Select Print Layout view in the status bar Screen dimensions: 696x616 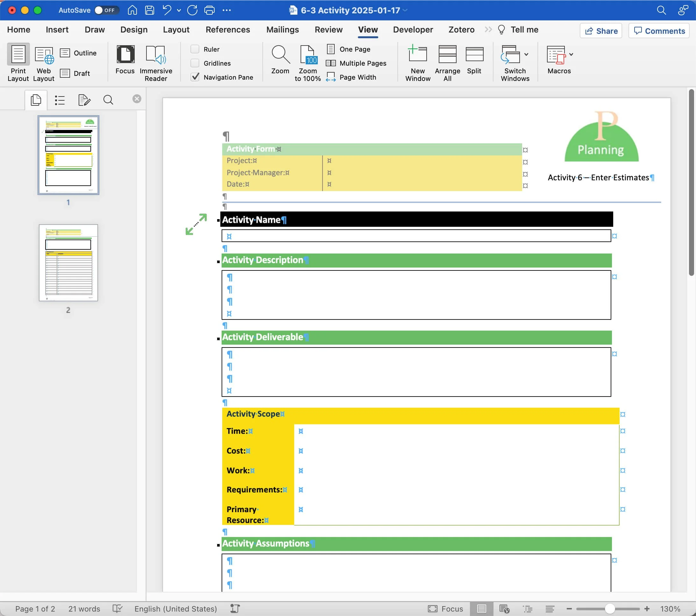point(481,609)
